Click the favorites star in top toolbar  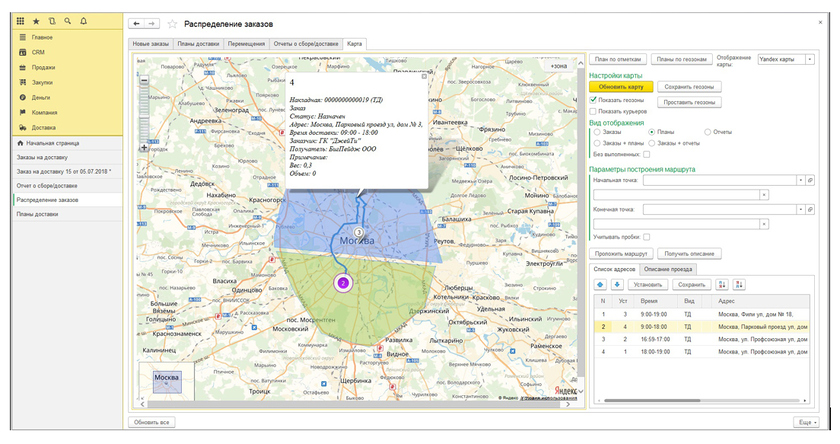click(x=36, y=21)
